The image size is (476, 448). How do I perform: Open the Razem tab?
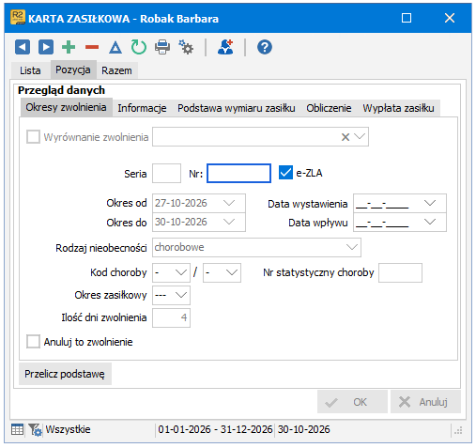[x=116, y=70]
